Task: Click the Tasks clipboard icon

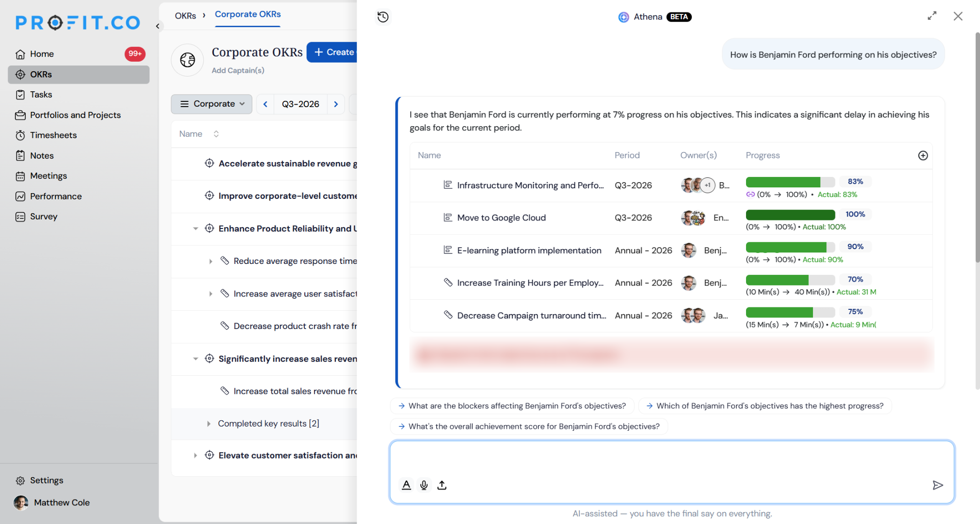Action: (x=20, y=95)
